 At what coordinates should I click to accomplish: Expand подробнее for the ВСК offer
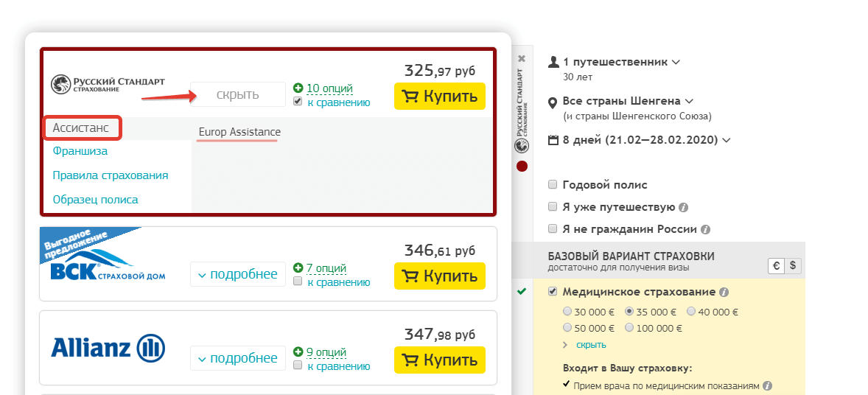(238, 274)
